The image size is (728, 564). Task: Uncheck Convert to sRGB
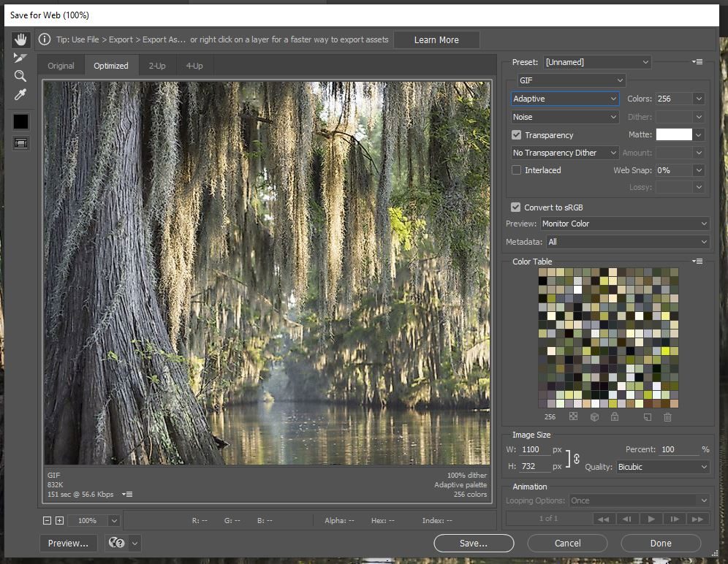[x=517, y=207]
